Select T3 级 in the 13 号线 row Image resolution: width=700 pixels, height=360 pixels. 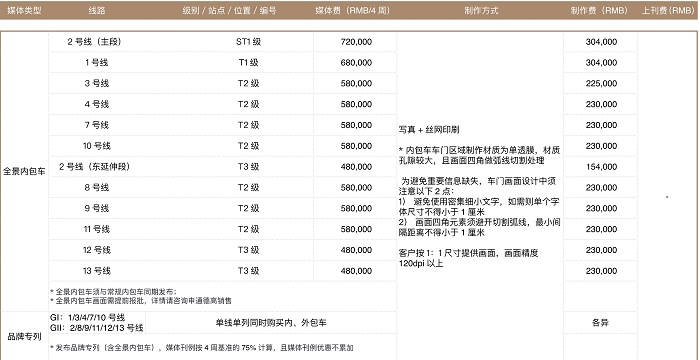point(248,271)
